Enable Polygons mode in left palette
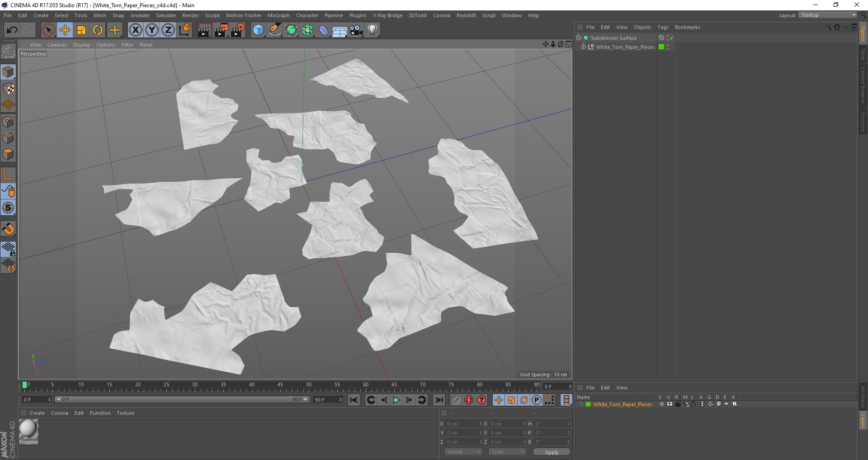This screenshot has height=460, width=868. (x=9, y=155)
